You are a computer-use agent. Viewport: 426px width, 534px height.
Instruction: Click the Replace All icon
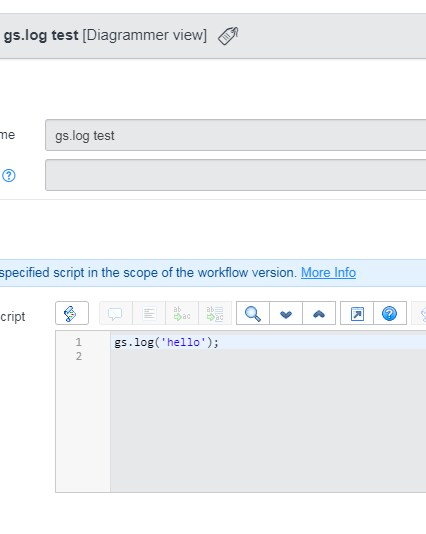pyautogui.click(x=215, y=313)
